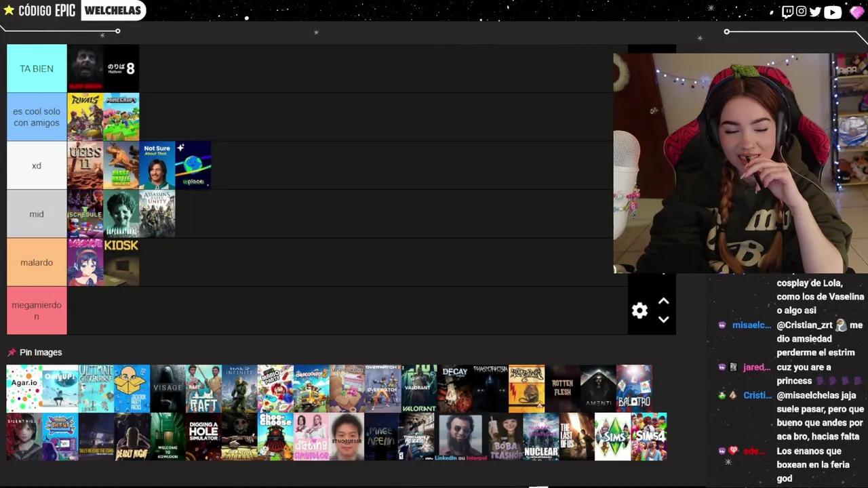This screenshot has height=488, width=868.
Task: Pick the Sims 4 image
Action: click(649, 437)
